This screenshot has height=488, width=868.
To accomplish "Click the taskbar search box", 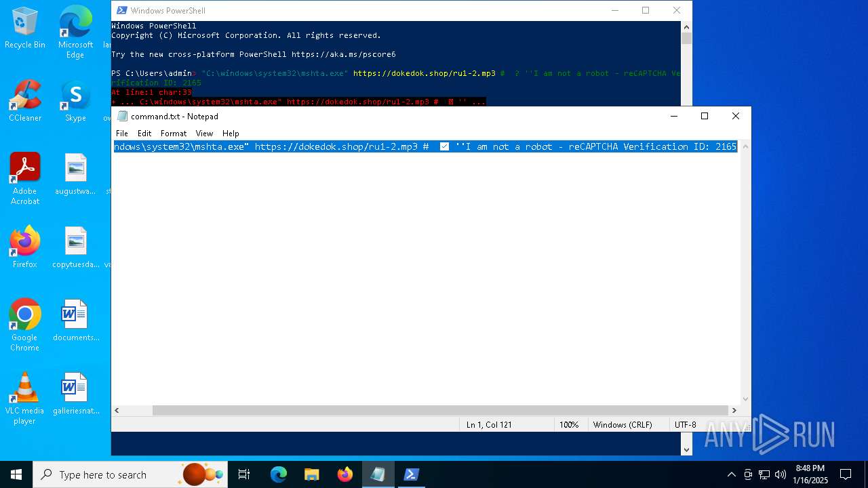I will pos(129,474).
